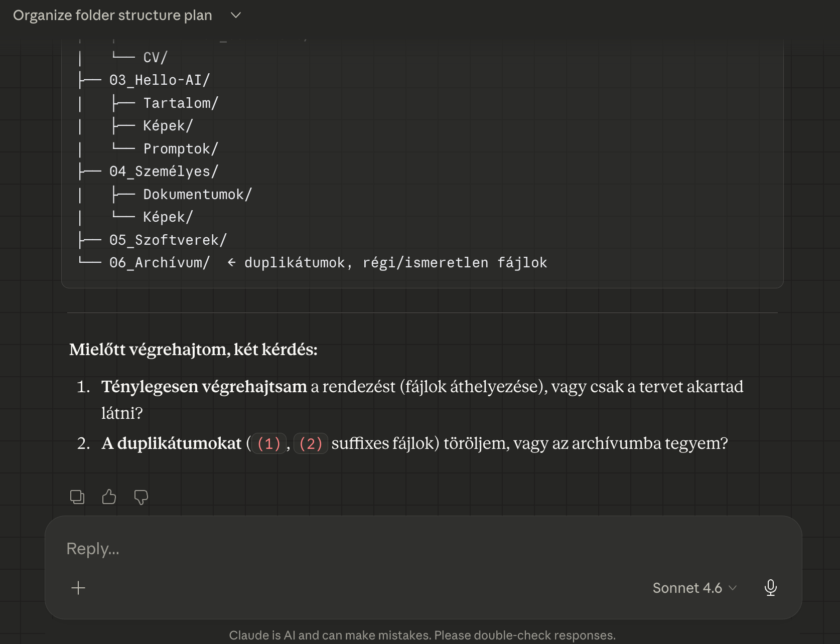Click the 06_Archívum/ folder line
This screenshot has width=840, height=644.
pos(159,263)
